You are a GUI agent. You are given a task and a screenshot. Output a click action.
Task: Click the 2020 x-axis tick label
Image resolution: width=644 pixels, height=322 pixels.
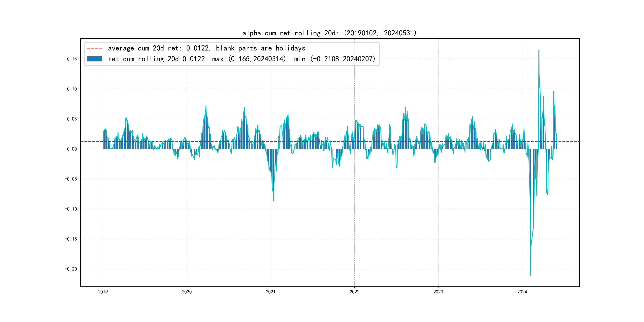click(187, 292)
